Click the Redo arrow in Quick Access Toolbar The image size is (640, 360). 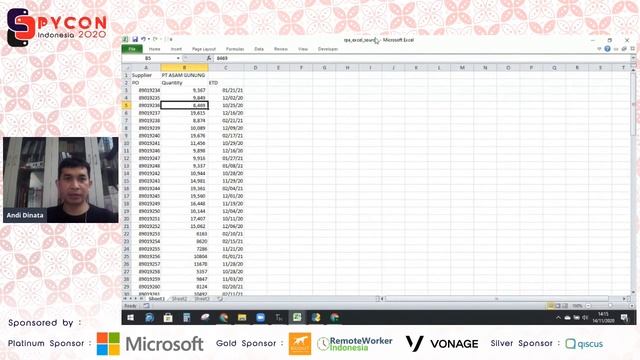point(155,39)
